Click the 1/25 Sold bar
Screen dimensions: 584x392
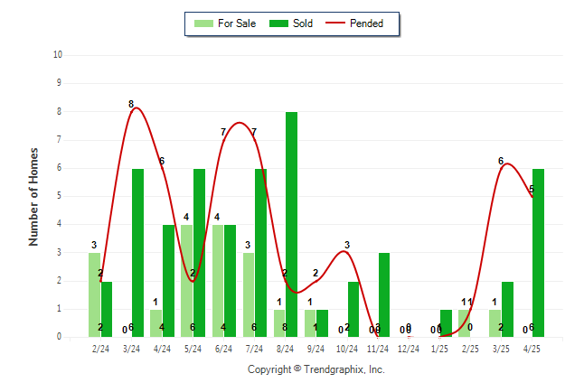point(446,323)
